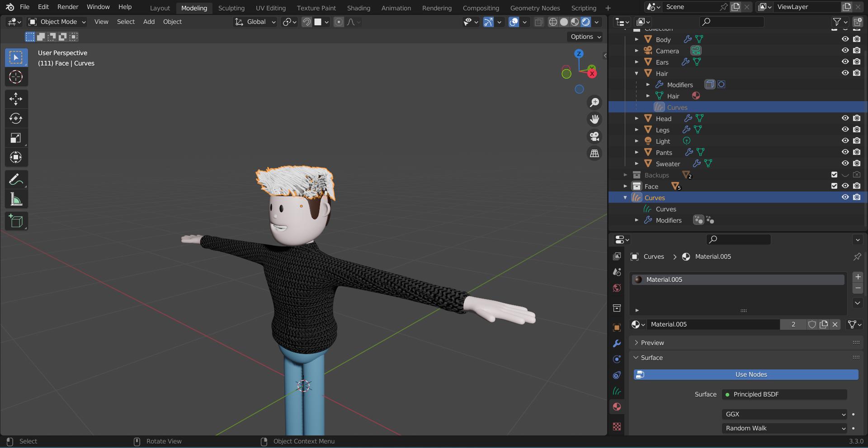Screen dimensions: 868x448
Task: Activate the Cursor tool
Action: [16, 77]
